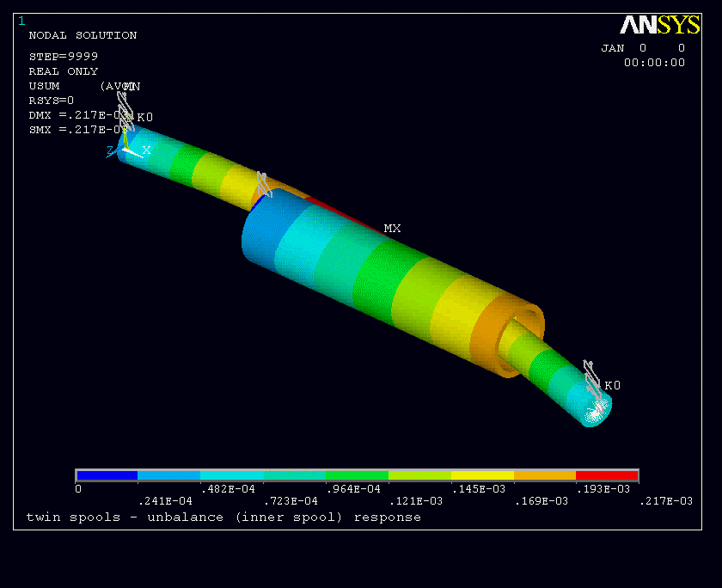Screen dimensions: 722x588
Task: Click the bearing spring symbol at mid-shaft
Action: 264,185
